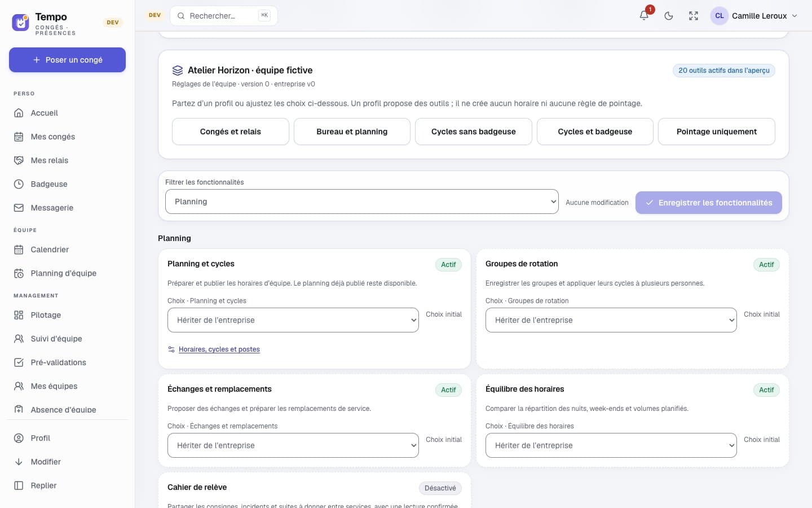Image resolution: width=812 pixels, height=508 pixels.
Task: Click the Rechercher search field
Action: click(224, 16)
